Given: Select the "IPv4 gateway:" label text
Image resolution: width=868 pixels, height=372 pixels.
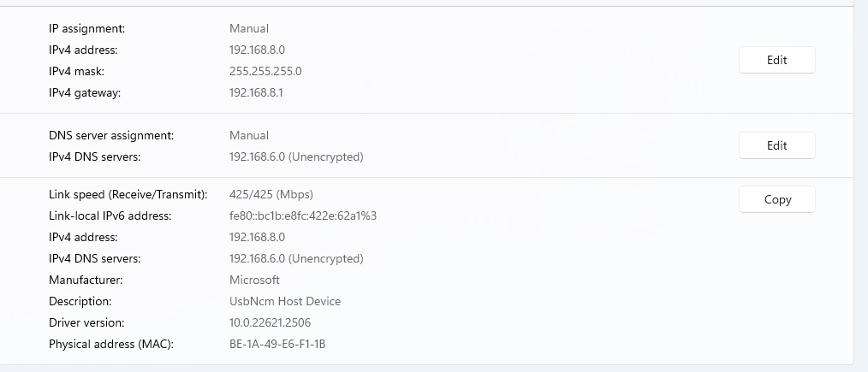Looking at the screenshot, I should [x=85, y=92].
